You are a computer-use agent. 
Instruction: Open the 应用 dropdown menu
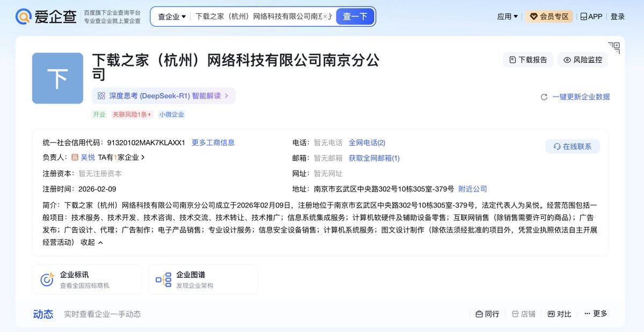pos(507,17)
